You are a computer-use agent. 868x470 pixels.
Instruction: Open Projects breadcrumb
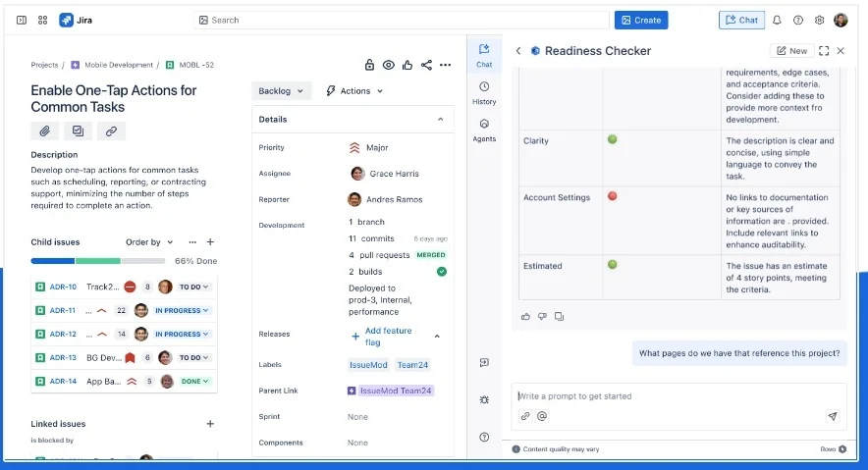tap(44, 65)
